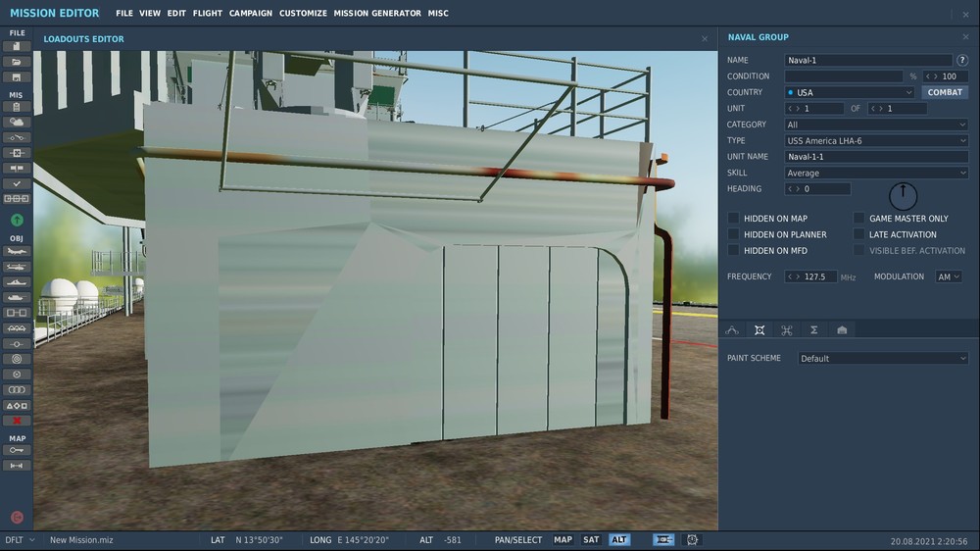Switch to the route tab icon
Screen dimensions: 980x551
click(x=732, y=329)
